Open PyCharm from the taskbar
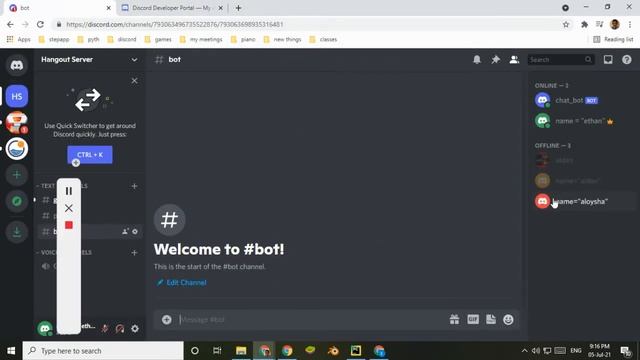640x360 pixels. click(356, 351)
